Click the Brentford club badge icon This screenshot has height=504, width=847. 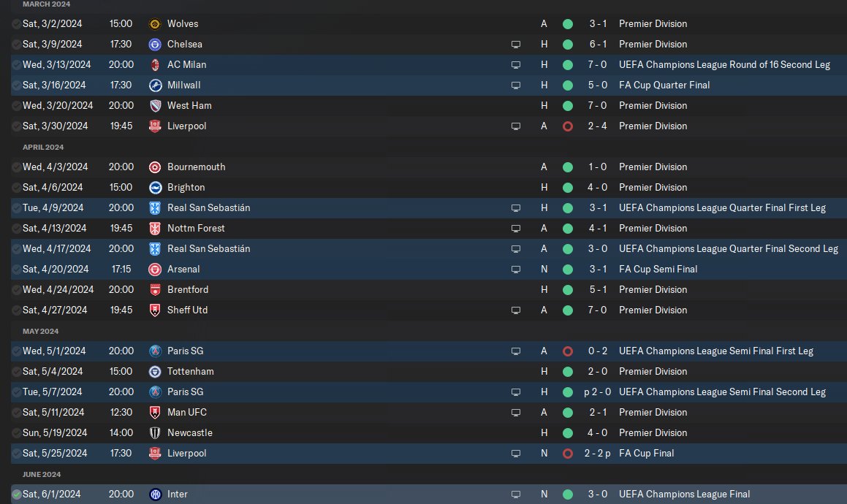click(154, 290)
